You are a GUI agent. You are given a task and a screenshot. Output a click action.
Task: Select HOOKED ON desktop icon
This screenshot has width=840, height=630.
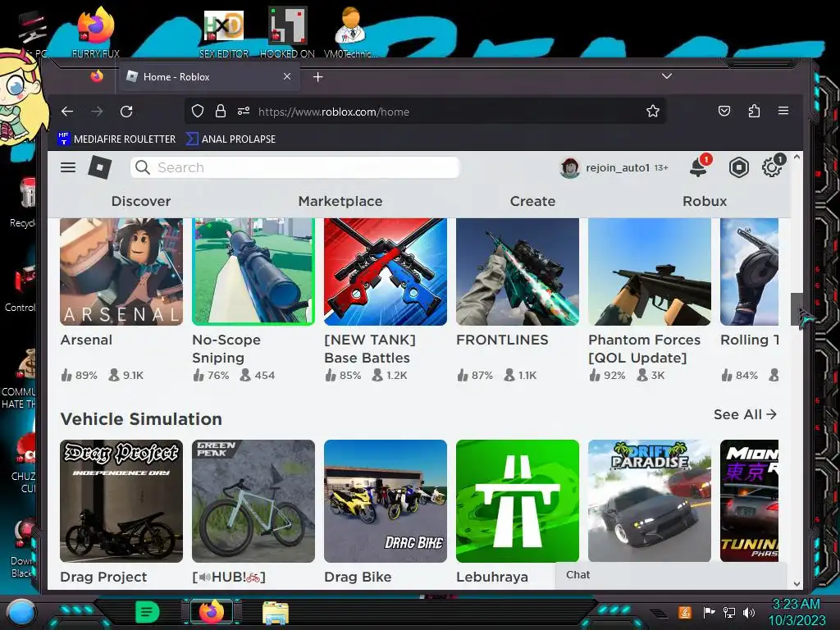287,32
